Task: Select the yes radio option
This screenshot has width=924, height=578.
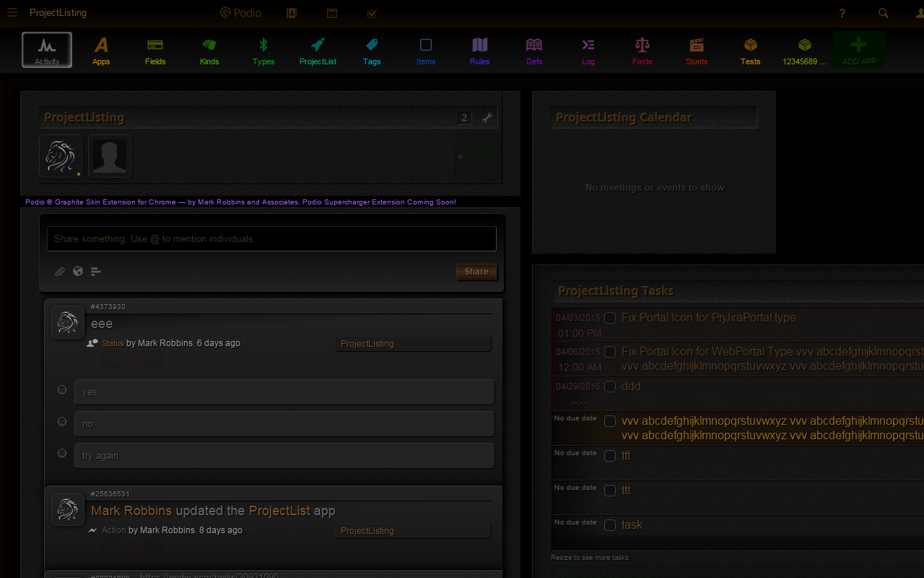Action: click(x=62, y=389)
